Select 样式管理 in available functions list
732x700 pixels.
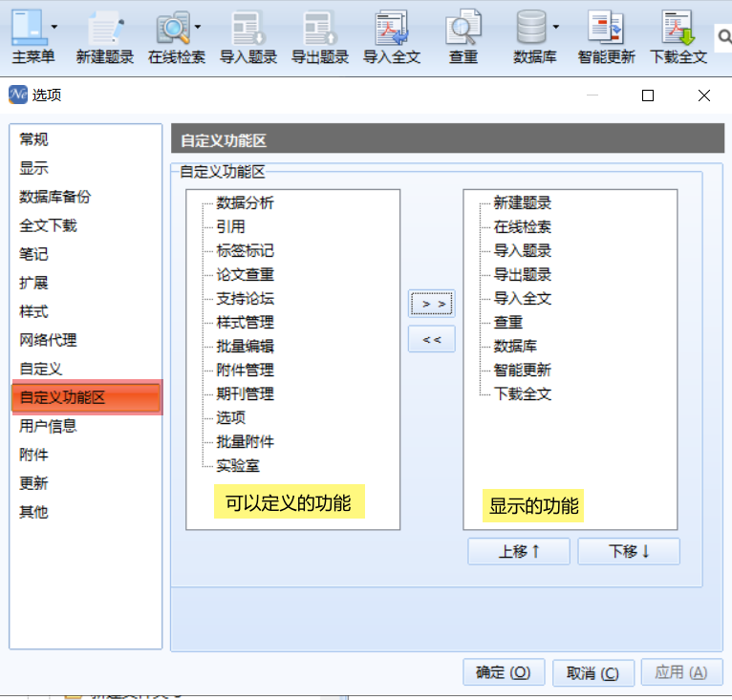point(245,322)
